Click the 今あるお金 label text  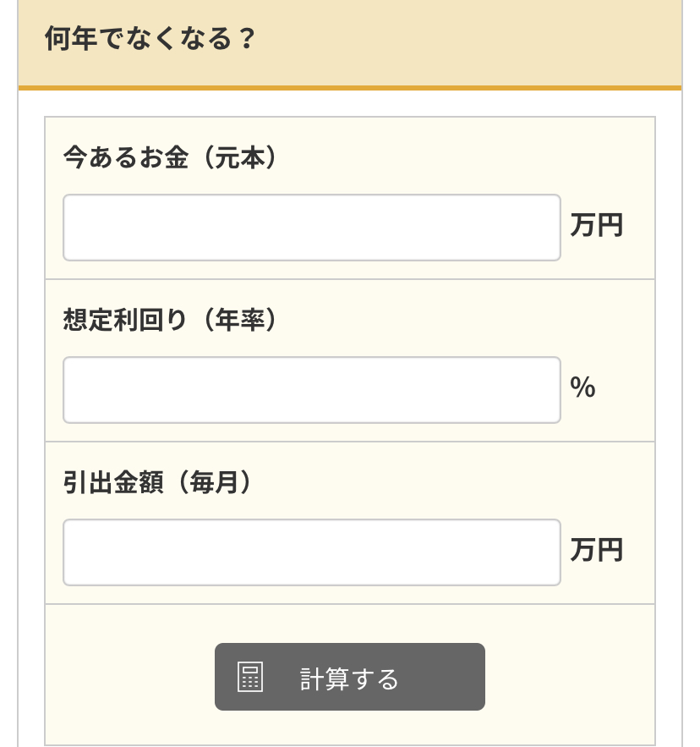pos(126,157)
